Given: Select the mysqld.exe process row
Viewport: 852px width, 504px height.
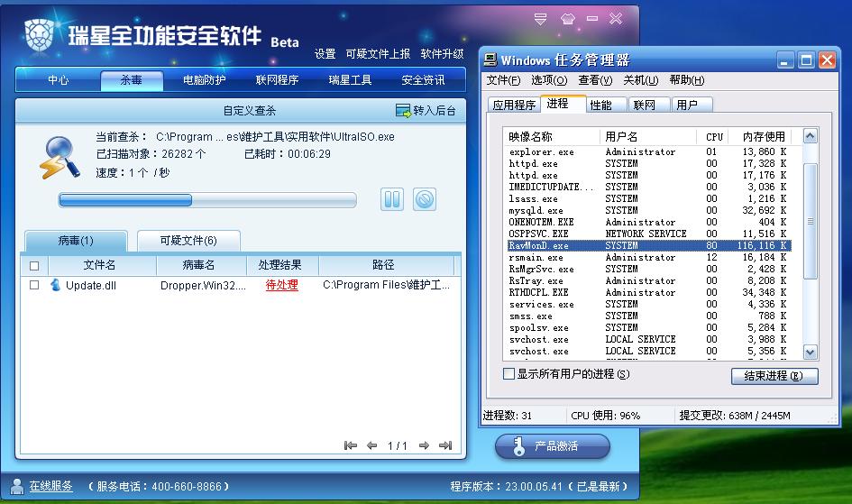Looking at the screenshot, I should 649,210.
